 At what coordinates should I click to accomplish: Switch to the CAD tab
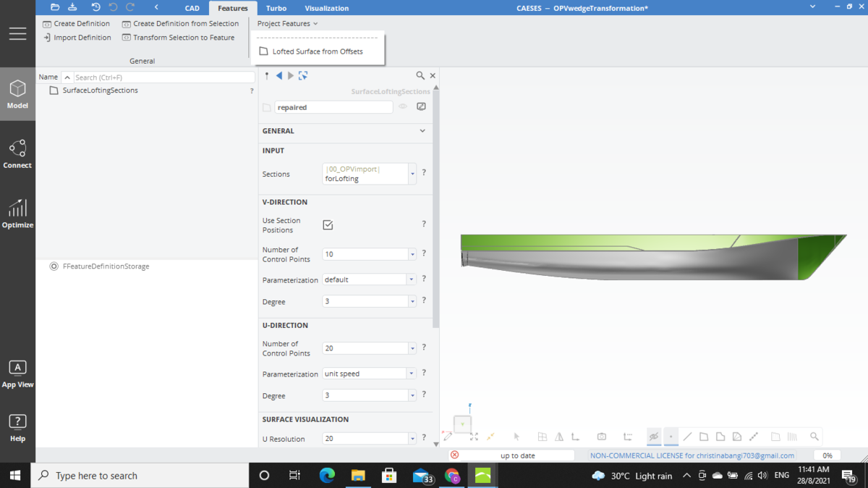pos(192,8)
